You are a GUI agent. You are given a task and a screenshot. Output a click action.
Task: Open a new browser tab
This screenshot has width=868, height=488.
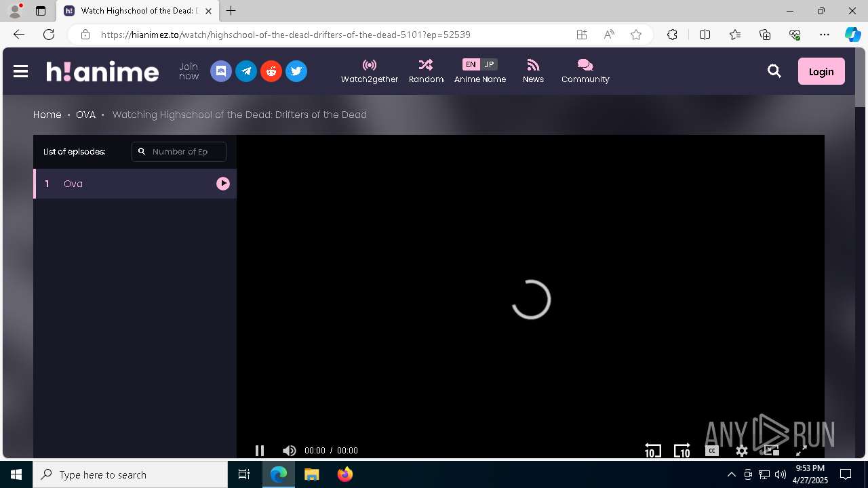[231, 11]
